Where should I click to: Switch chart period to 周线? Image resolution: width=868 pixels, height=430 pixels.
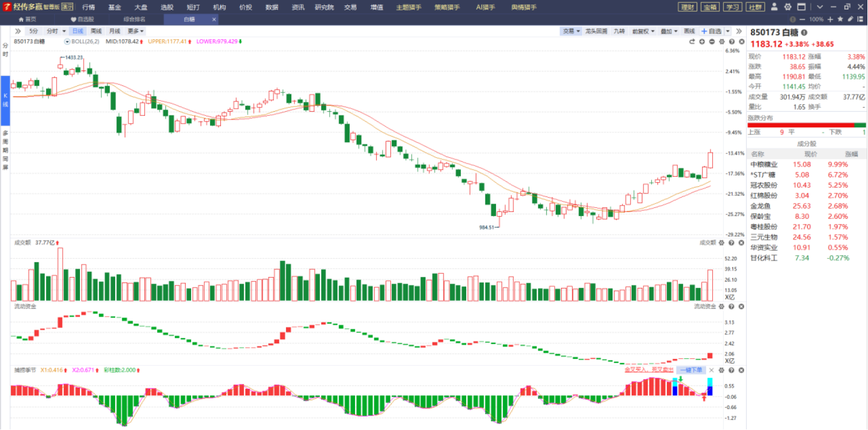96,31
